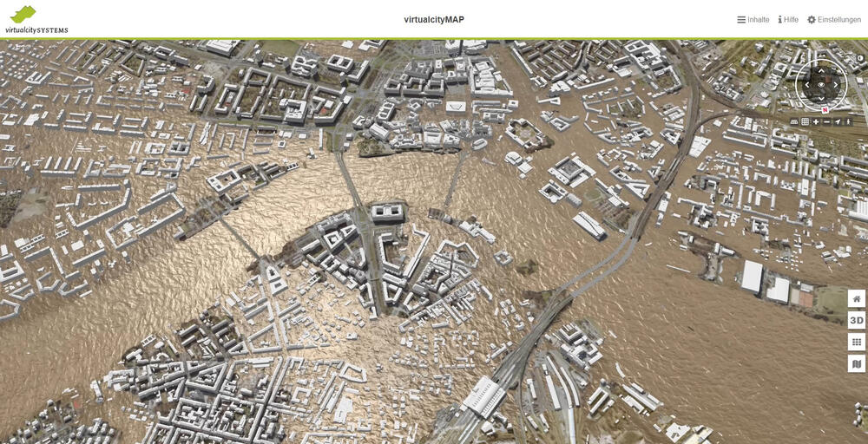The width and height of the screenshot is (868, 444).
Task: Click the perspective plane icon
Action: tap(793, 122)
